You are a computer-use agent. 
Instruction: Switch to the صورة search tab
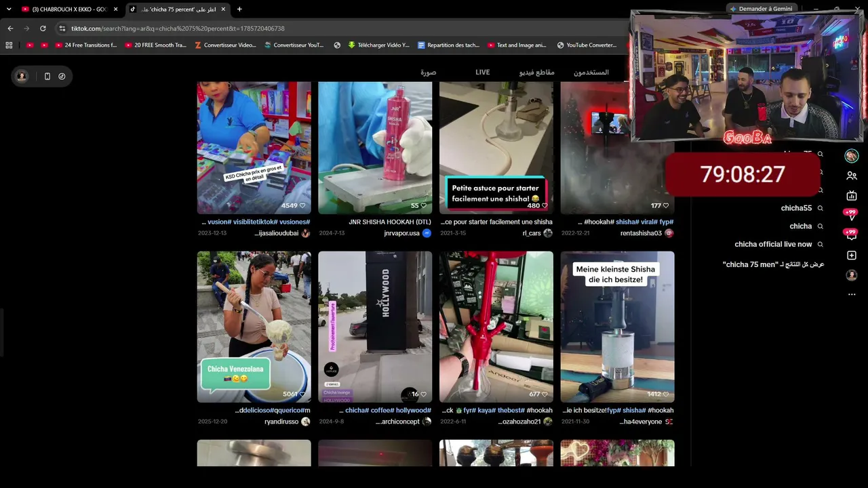(429, 73)
